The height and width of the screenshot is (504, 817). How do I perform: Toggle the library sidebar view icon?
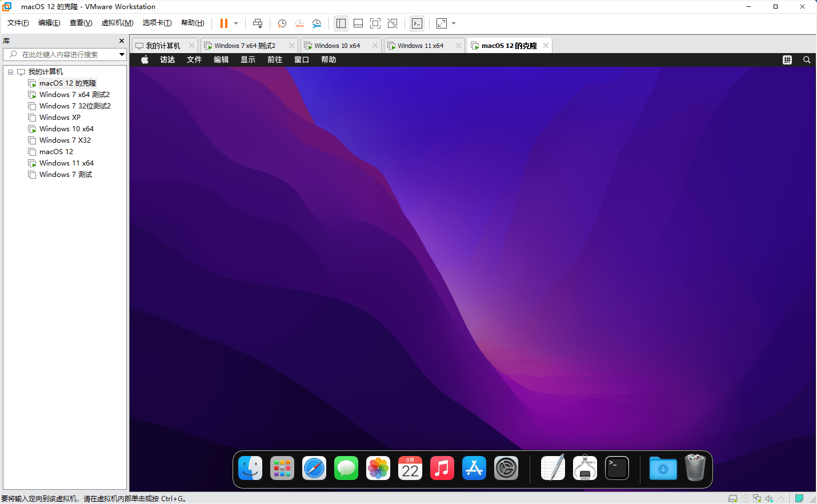click(x=341, y=23)
